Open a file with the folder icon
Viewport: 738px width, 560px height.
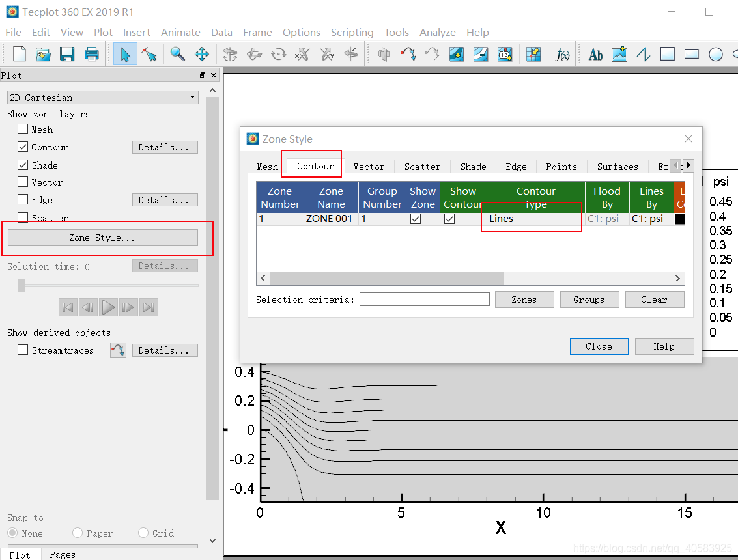click(x=43, y=54)
